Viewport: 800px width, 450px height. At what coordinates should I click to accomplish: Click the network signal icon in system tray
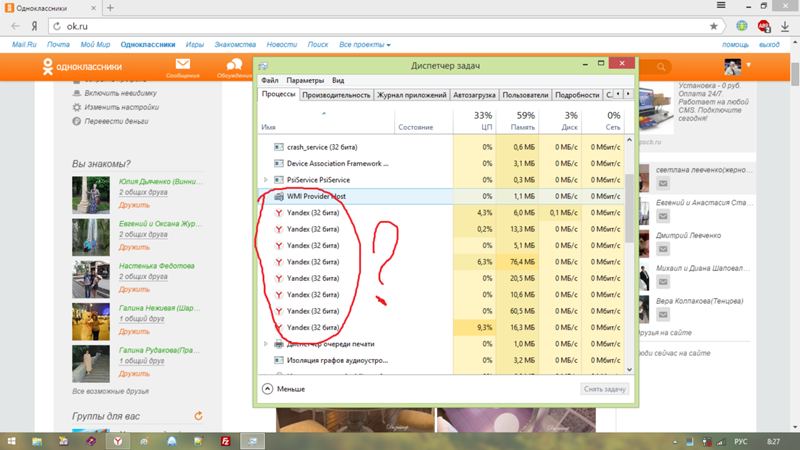(x=721, y=441)
